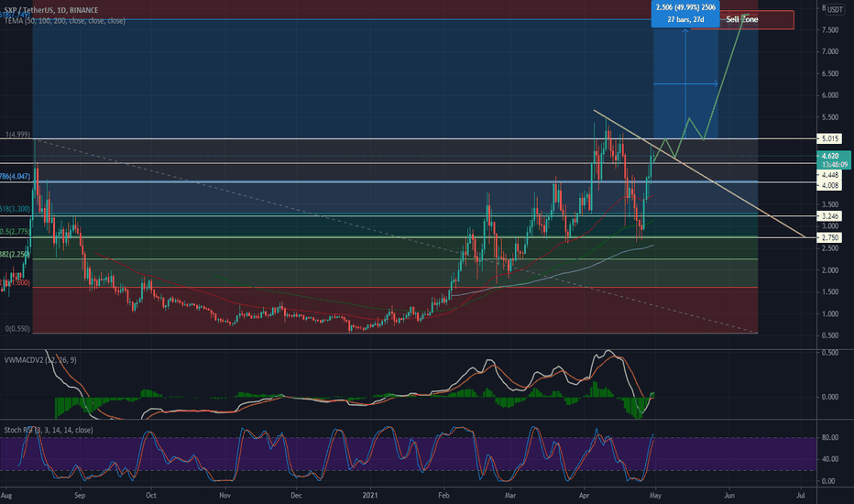The width and height of the screenshot is (854, 504).
Task: Click the Feb label on time axis
Action: (x=443, y=496)
